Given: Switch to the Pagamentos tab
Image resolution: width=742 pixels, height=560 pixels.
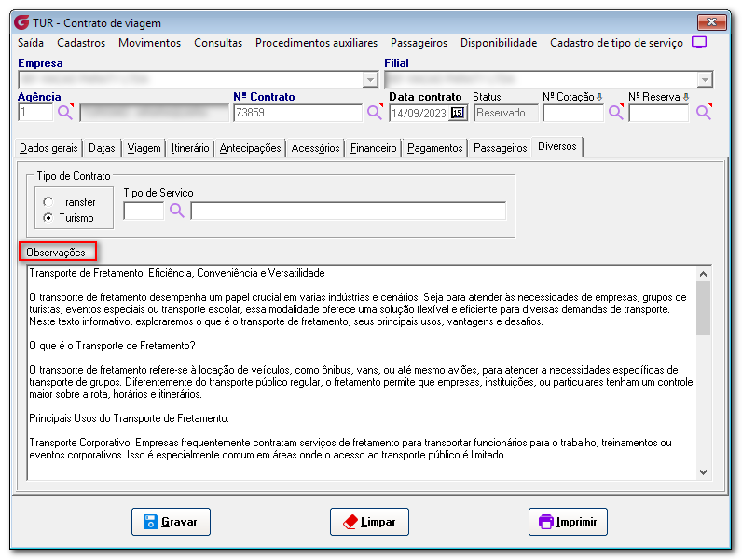Looking at the screenshot, I should tap(435, 148).
